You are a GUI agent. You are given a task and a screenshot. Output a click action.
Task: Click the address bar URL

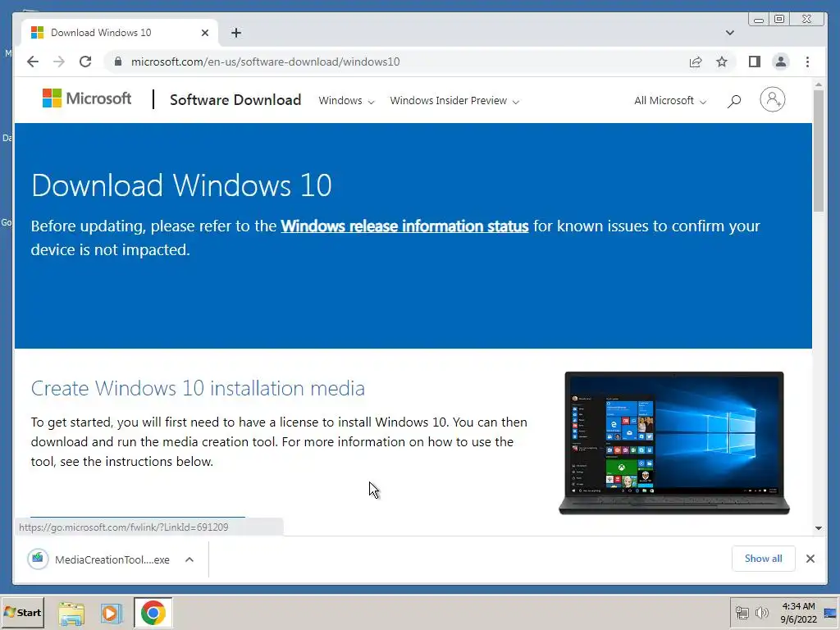[x=265, y=62]
